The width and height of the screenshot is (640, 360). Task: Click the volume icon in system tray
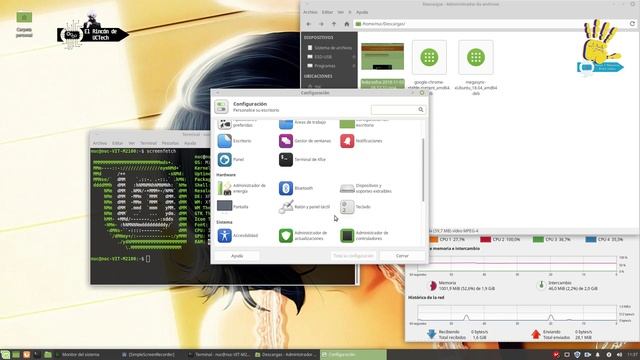coord(619,355)
